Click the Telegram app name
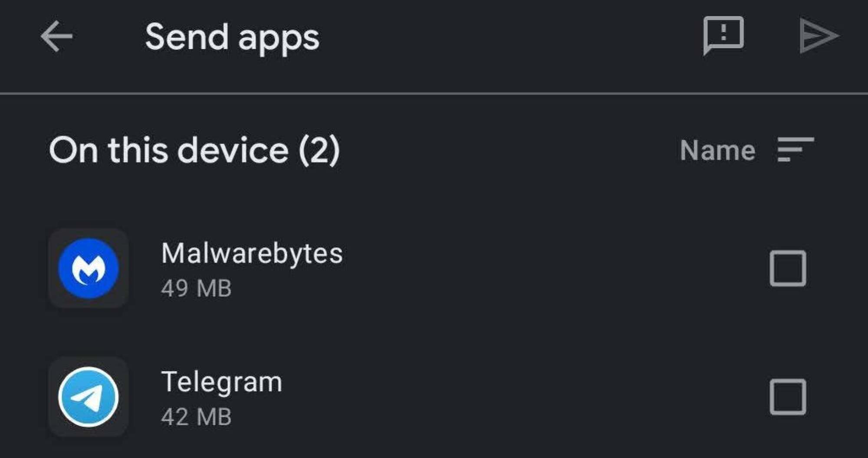Image resolution: width=868 pixels, height=458 pixels. [x=221, y=382]
